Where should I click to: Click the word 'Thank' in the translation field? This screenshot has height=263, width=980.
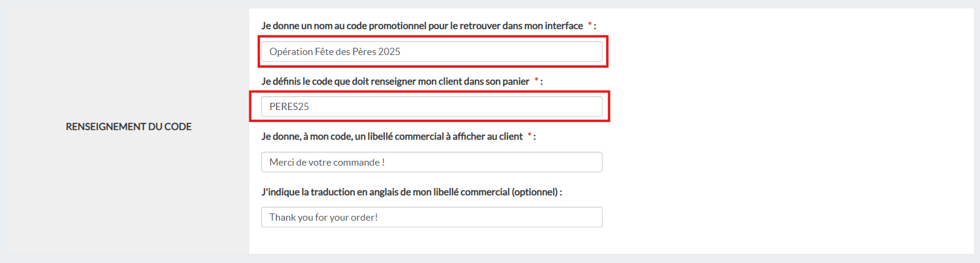coord(283,218)
